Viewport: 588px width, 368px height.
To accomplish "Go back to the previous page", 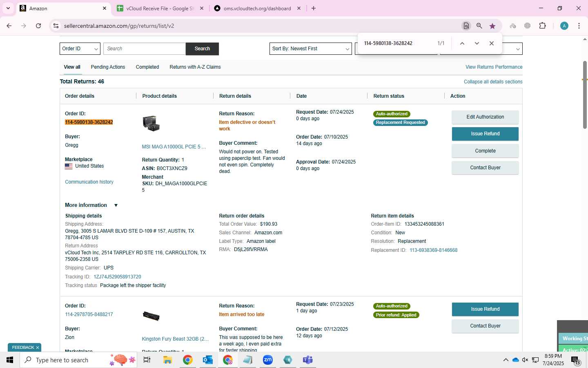I will 9,26.
